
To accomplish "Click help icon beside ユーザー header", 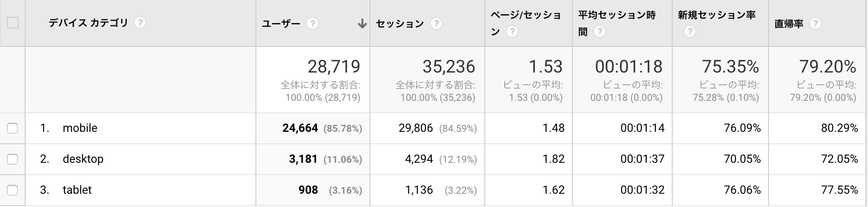I will [x=312, y=23].
